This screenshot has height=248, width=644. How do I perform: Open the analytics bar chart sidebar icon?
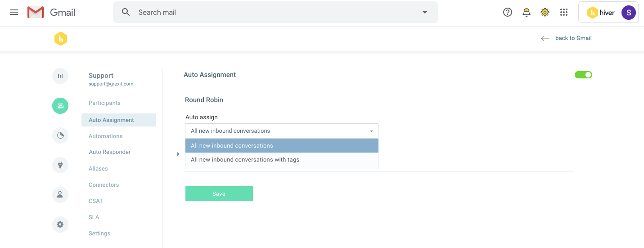pos(60,76)
